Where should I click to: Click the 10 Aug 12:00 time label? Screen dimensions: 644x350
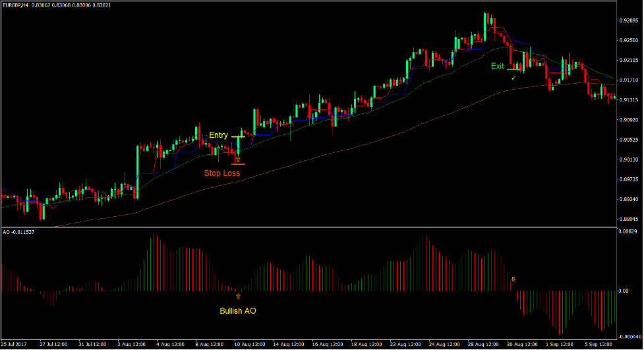pyautogui.click(x=250, y=345)
